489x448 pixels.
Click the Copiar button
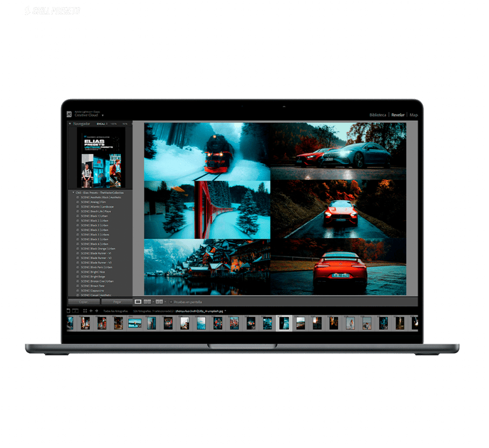84,302
